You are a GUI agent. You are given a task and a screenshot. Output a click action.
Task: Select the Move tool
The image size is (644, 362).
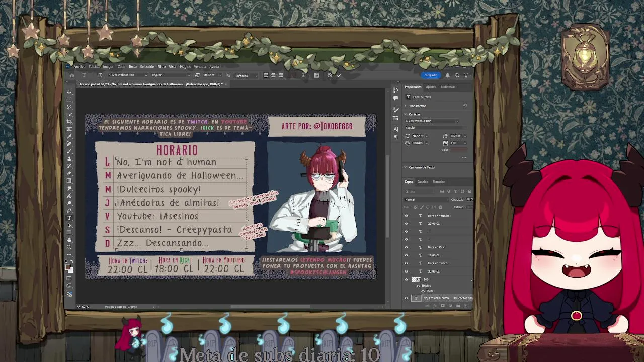click(x=69, y=92)
